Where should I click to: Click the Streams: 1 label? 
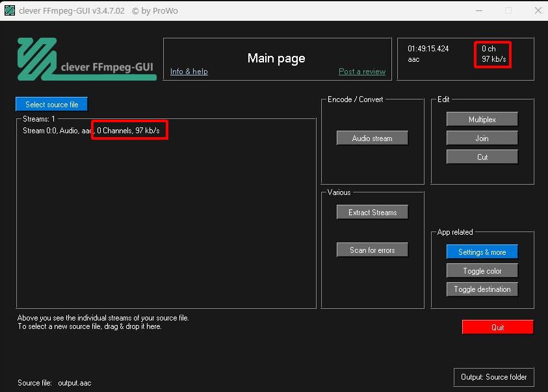39,119
